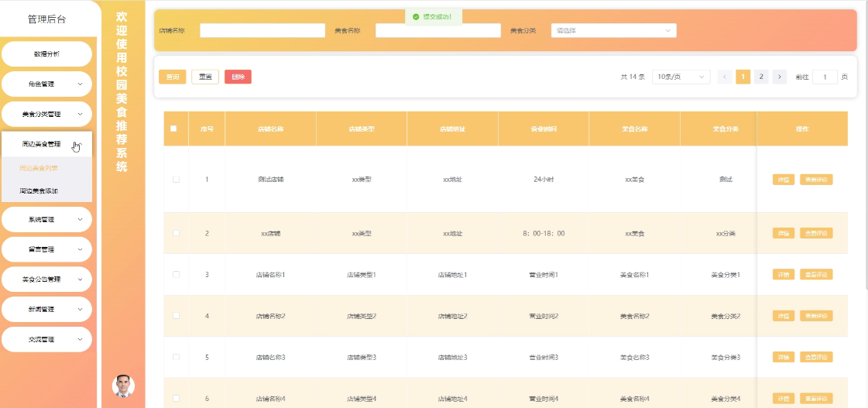Go to next page arrow
The width and height of the screenshot is (868, 408).
pyautogui.click(x=780, y=77)
